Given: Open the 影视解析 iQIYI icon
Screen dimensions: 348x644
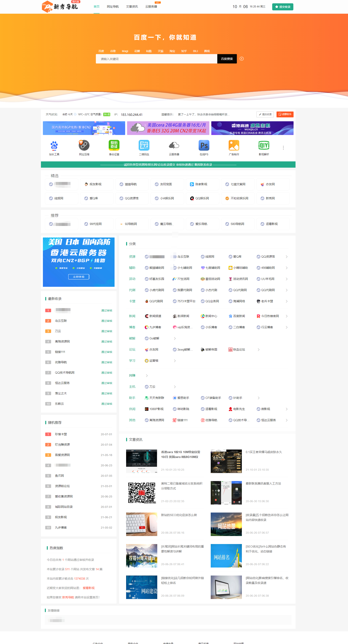Looking at the screenshot, I should (264, 146).
